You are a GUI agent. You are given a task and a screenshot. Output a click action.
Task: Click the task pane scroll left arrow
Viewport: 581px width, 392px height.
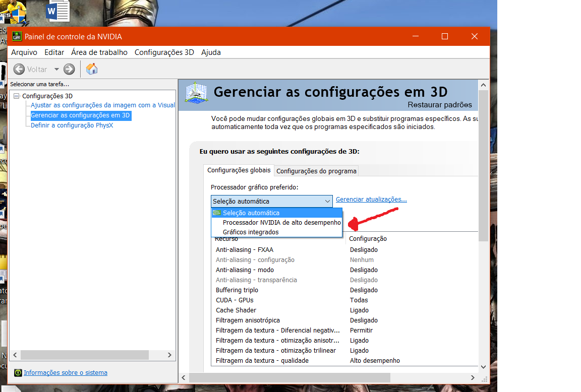[15, 355]
